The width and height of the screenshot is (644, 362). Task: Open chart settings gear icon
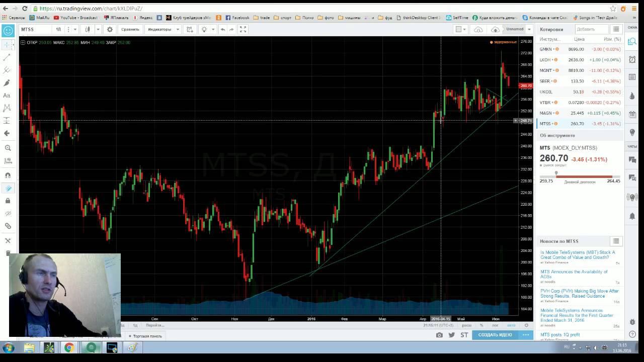110,29
